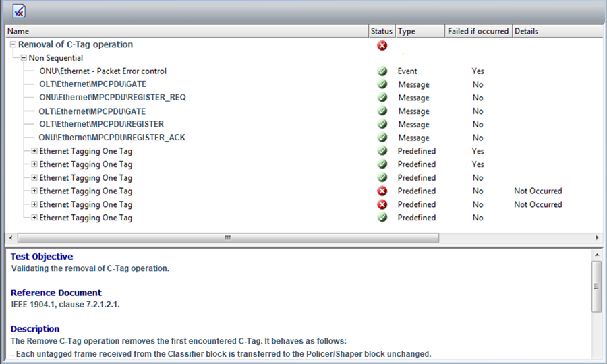The image size is (607, 364).
Task: Collapse the Removal of C-Tag operation node
Action: (13, 44)
